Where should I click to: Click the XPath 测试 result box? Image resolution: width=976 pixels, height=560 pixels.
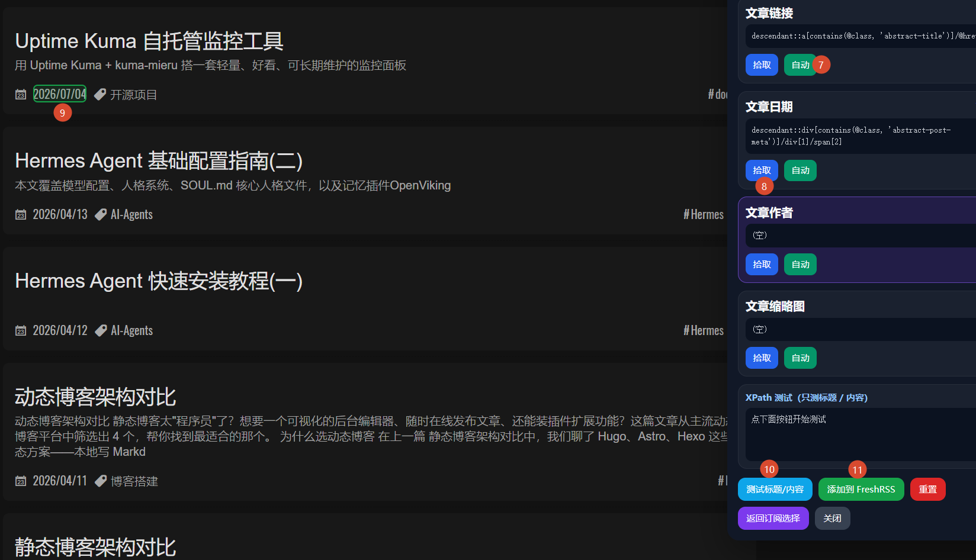coord(861,434)
